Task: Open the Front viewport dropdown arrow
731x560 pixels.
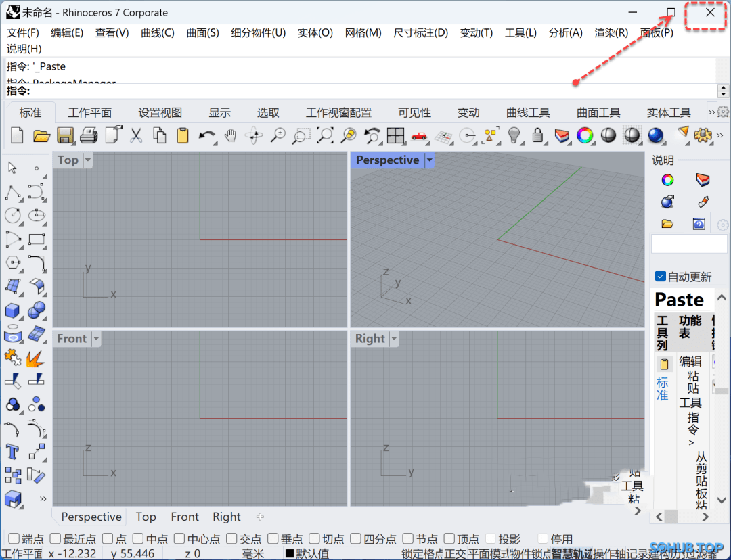Action: (96, 339)
